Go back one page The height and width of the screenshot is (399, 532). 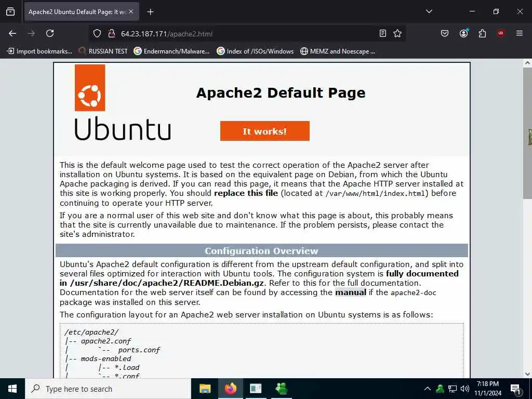[x=12, y=33]
